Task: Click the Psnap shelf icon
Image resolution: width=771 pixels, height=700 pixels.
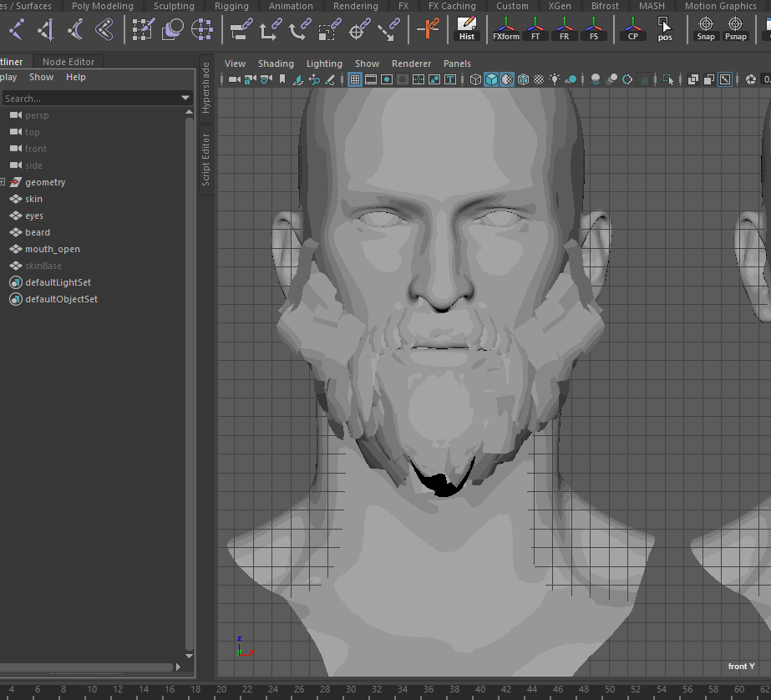Action: [x=736, y=29]
